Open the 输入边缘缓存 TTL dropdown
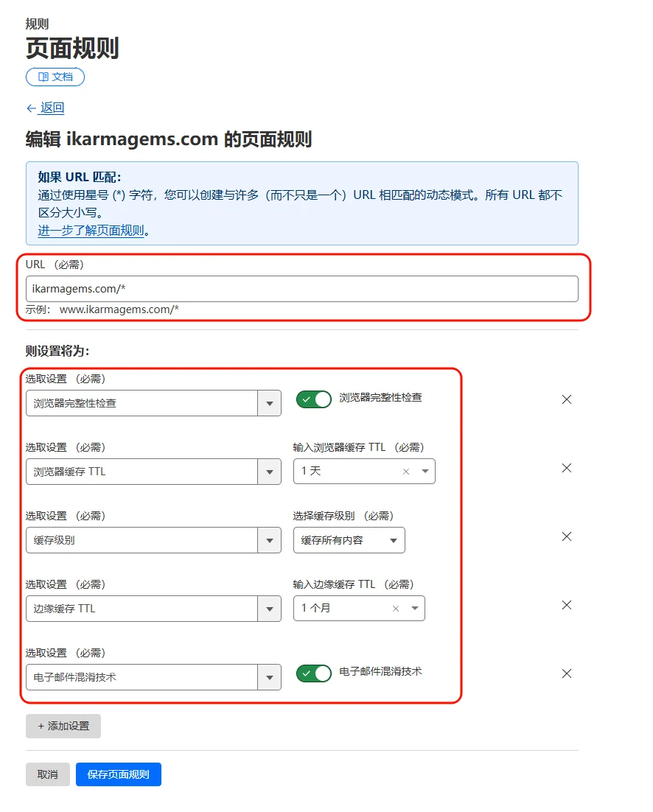 pos(416,608)
